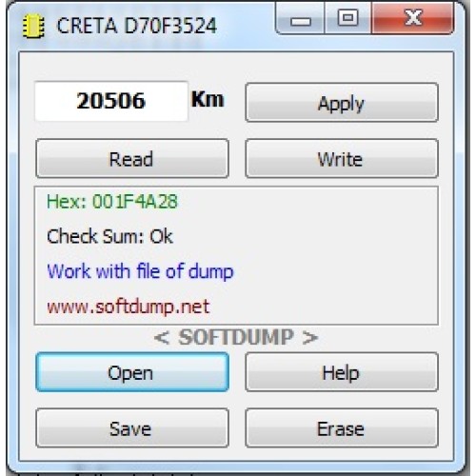Click the www.softdump.net link text
476x476 pixels.
[x=129, y=307]
